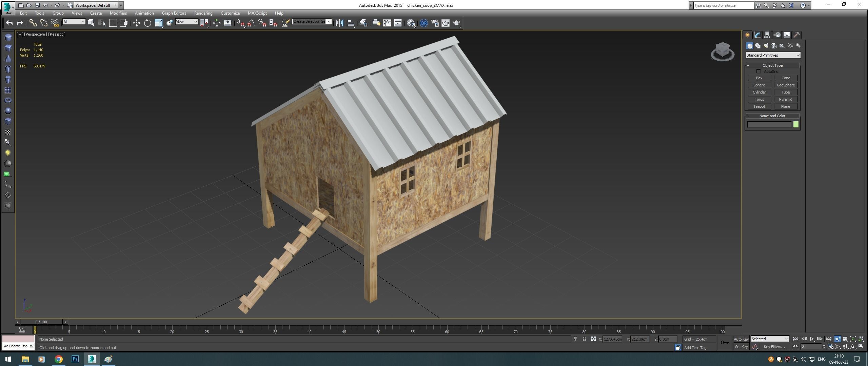Open the 3ds Max application menu
Viewport: 868px width, 366px height.
coord(8,7)
